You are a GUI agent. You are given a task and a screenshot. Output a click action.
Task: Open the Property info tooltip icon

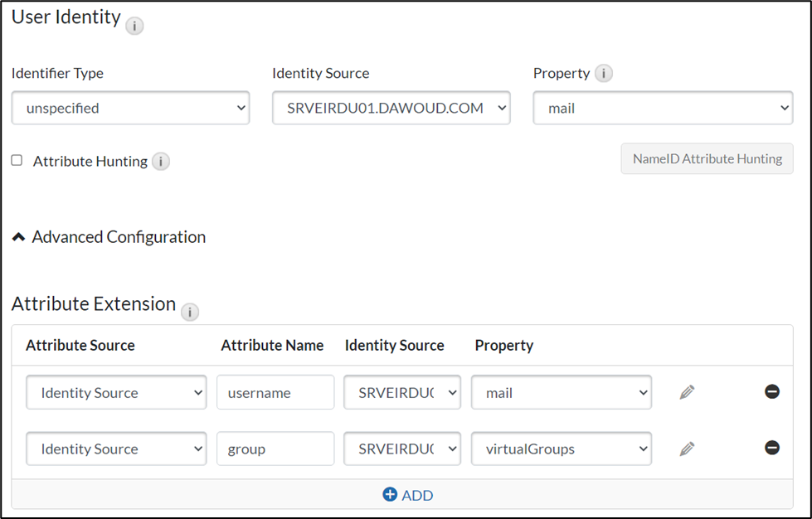tap(605, 73)
